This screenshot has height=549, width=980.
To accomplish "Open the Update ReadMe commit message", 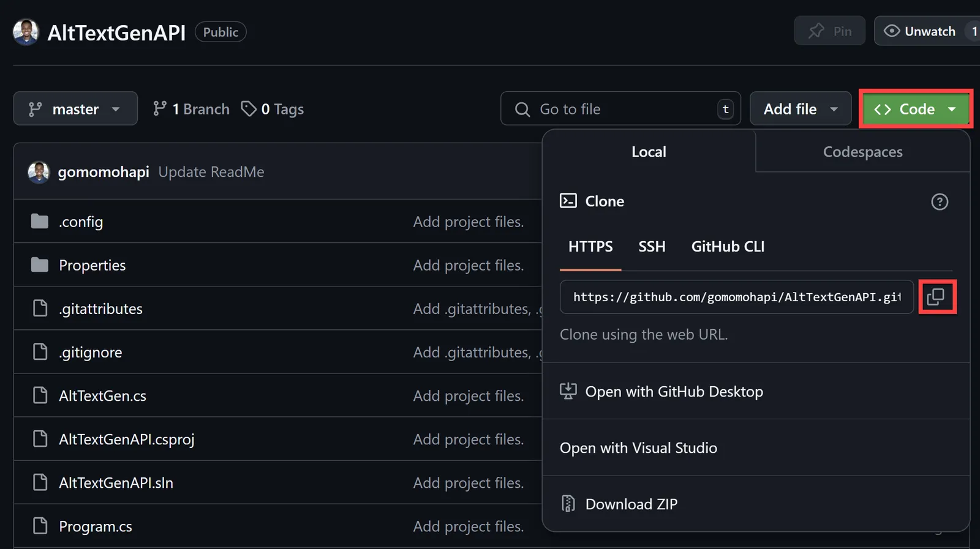I will click(211, 172).
